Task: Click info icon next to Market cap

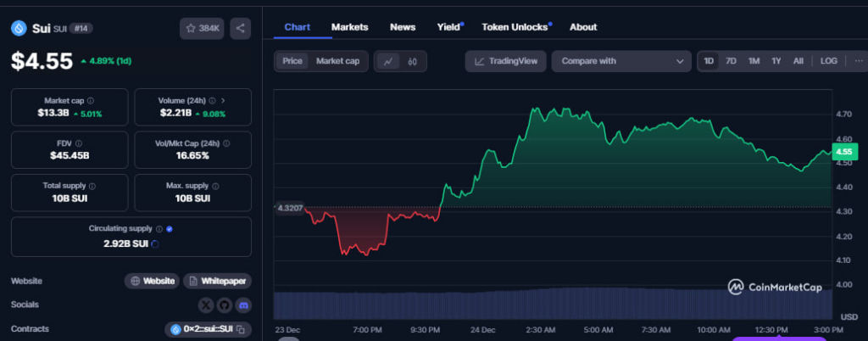Action: click(90, 101)
